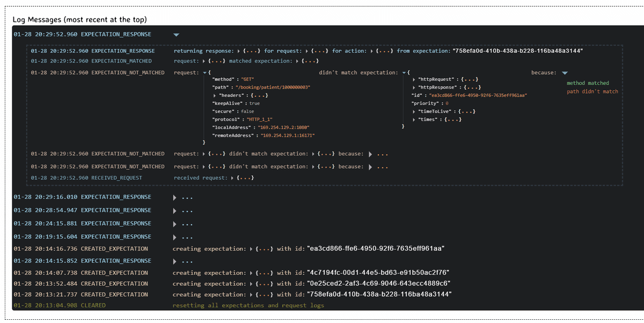
Task: Expand matched expectation on EXPECTATION_MATCHED row
Action: [x=297, y=61]
